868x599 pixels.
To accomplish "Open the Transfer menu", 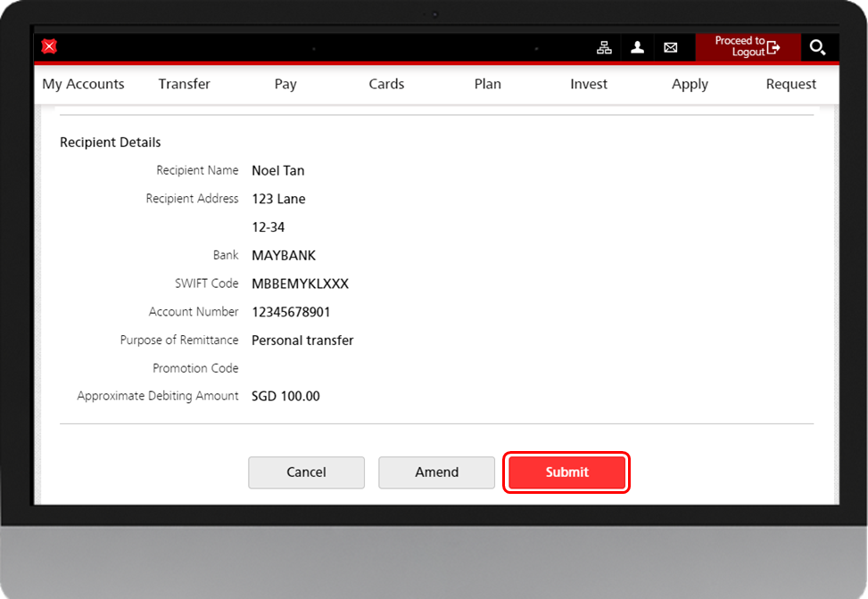I will point(184,84).
